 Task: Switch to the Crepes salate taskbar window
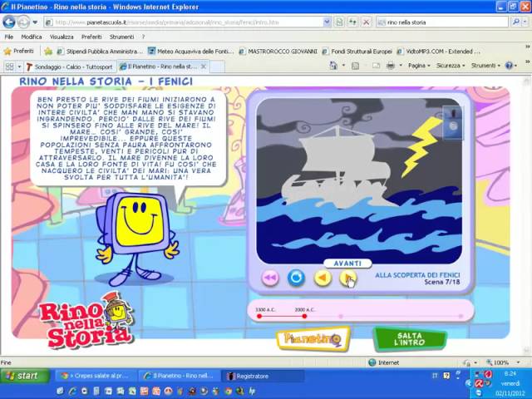[x=96, y=376]
